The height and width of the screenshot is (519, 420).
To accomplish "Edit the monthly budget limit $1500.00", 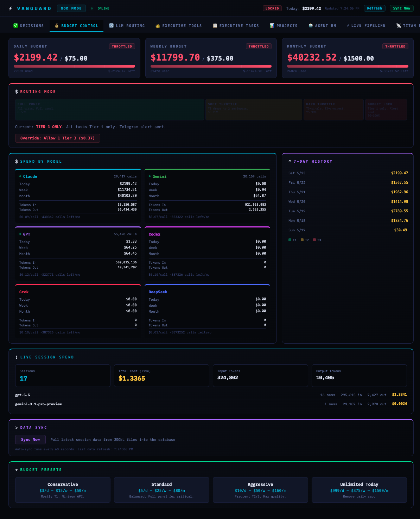I will (x=359, y=58).
